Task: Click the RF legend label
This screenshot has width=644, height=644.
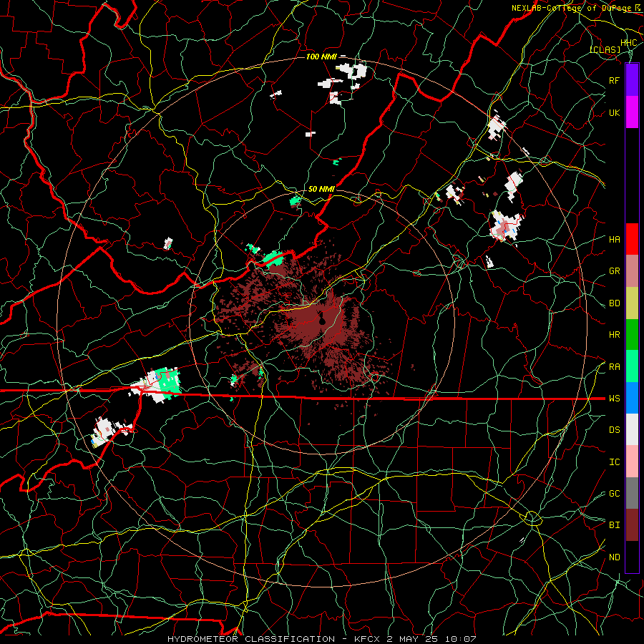Action: pyautogui.click(x=615, y=80)
